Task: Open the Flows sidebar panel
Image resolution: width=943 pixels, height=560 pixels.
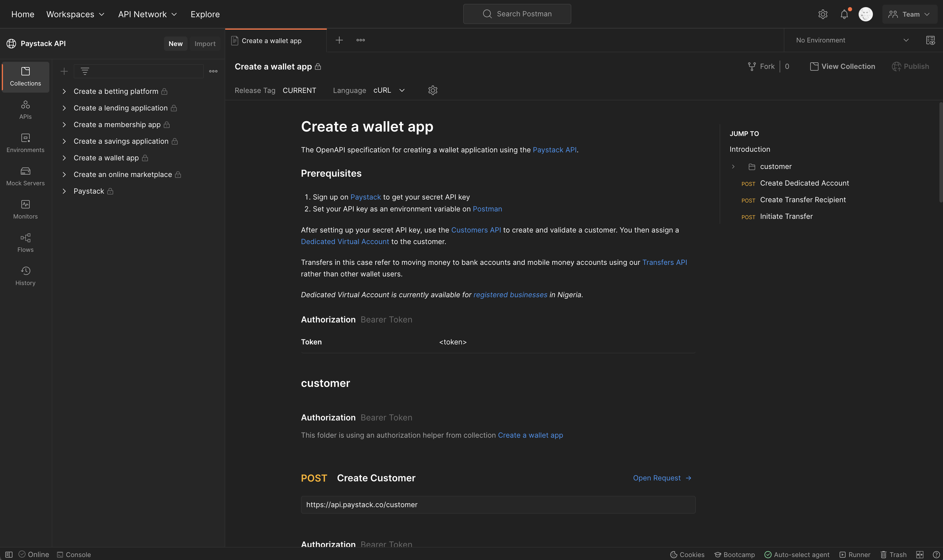Action: pyautogui.click(x=25, y=243)
